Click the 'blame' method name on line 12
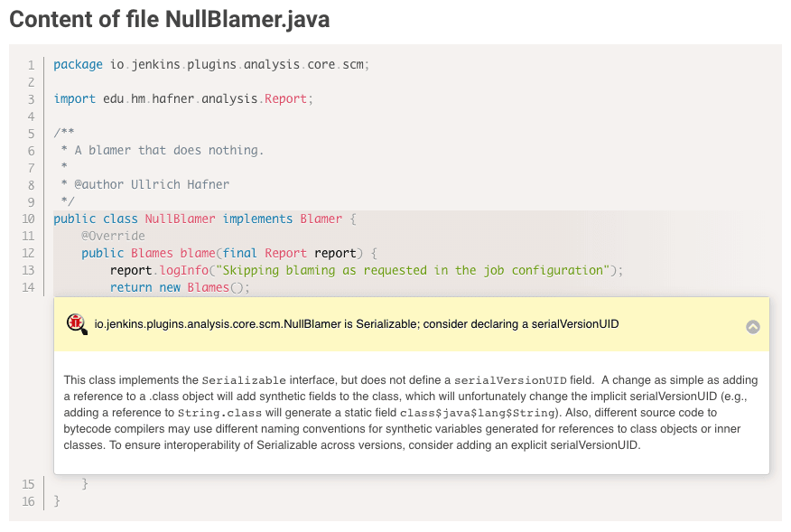The image size is (791, 532). (197, 253)
